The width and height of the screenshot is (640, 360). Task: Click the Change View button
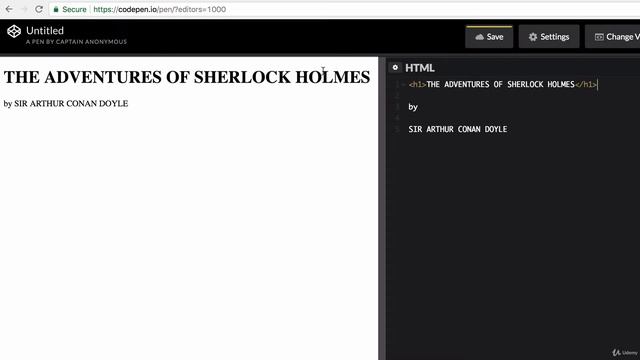pos(613,37)
